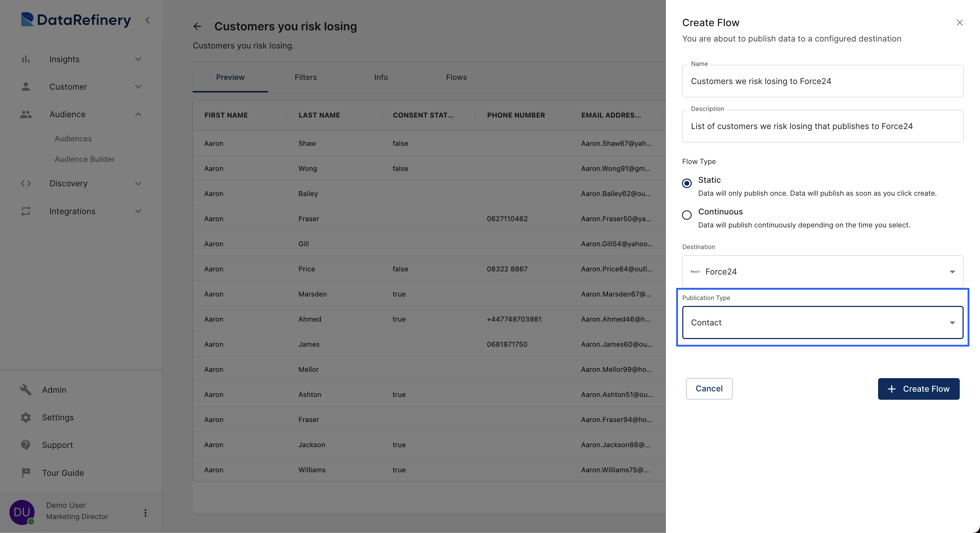Click the Cancel button
980x533 pixels.
709,389
